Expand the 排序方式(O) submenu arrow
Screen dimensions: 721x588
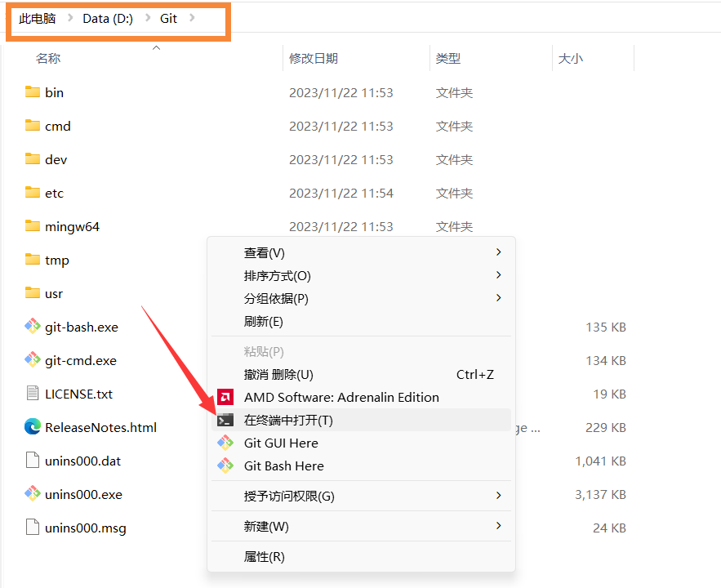pos(499,275)
